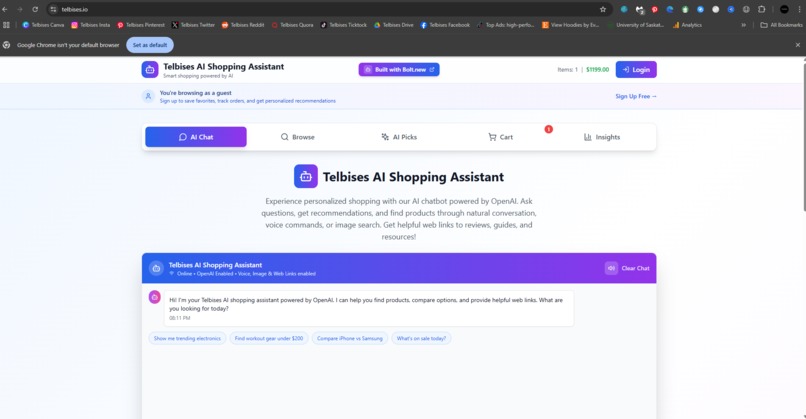
Task: Click the chat header robot icon
Action: pos(156,268)
